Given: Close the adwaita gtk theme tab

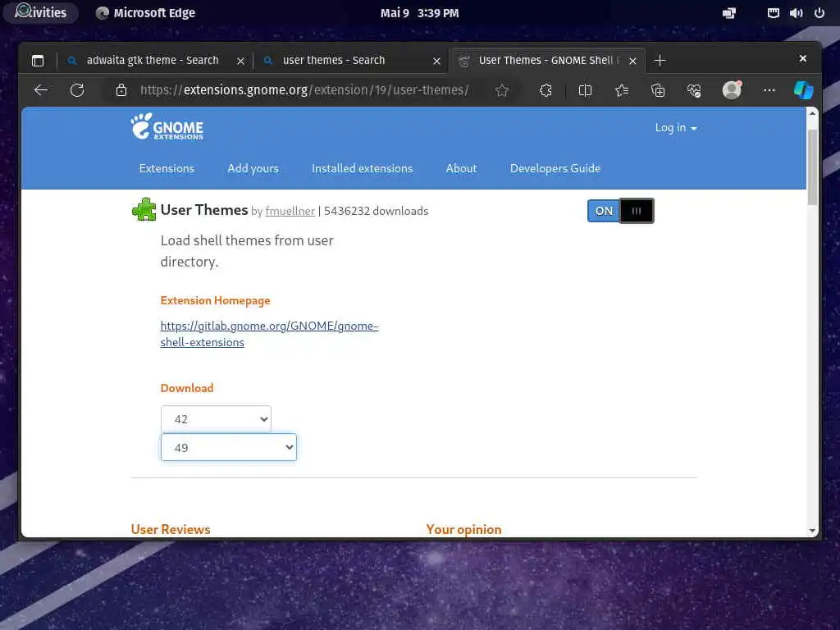Looking at the screenshot, I should click(240, 61).
